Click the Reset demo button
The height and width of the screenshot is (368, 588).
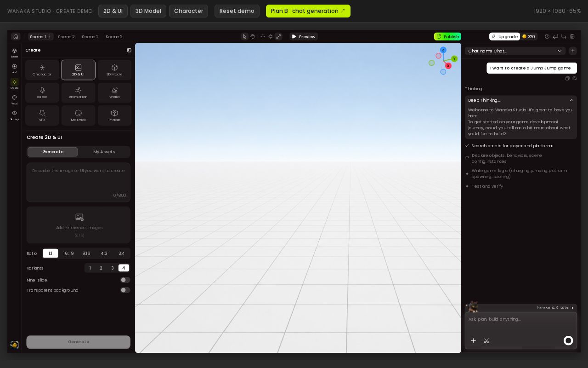tap(237, 11)
